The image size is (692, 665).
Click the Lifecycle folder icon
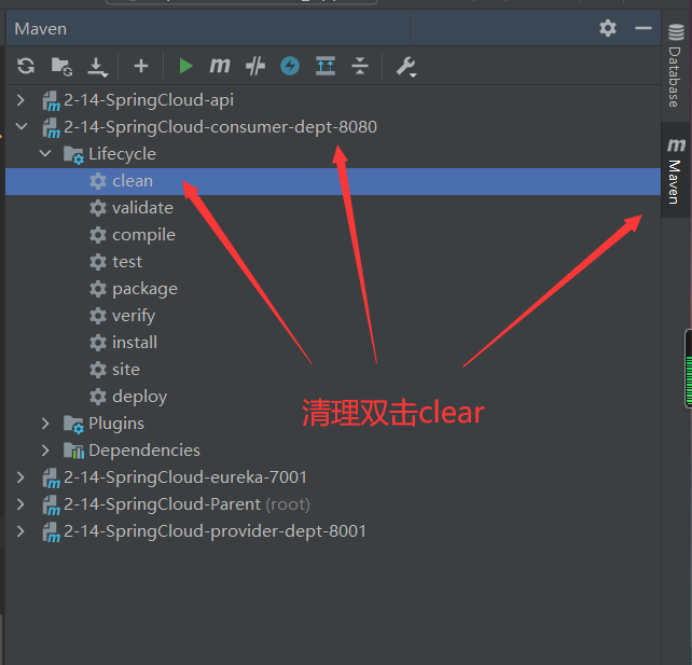[x=73, y=155]
